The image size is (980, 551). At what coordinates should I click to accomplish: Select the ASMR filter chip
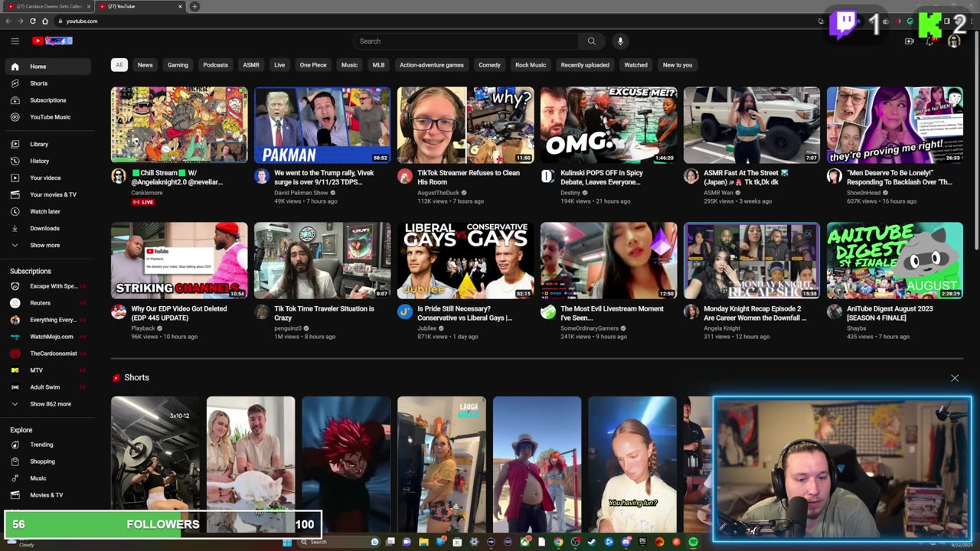(251, 65)
